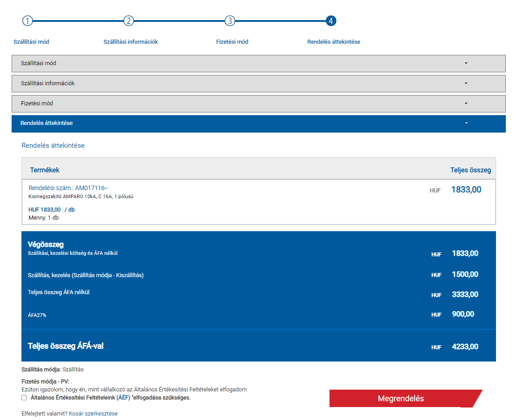Expand Fizetési mód section arrow
This screenshot has width=517, height=420.
(x=466, y=104)
